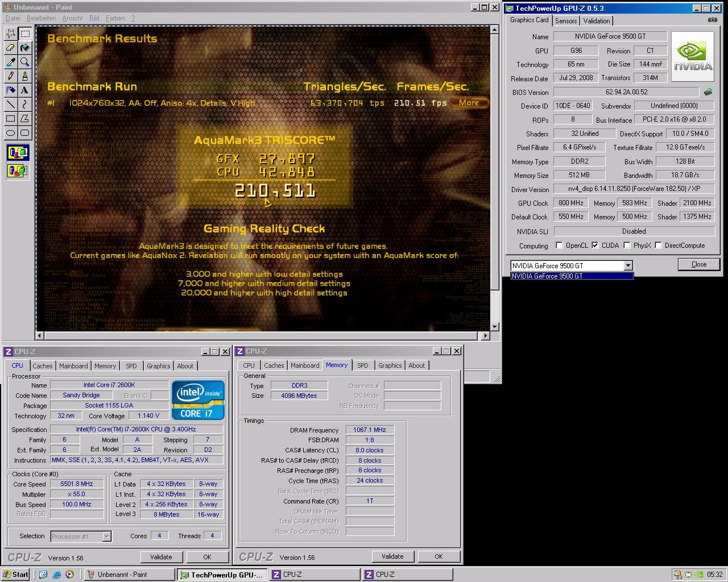The image size is (728, 582).
Task: Open the GPU selector dropdown arrow in GPU-Z
Action: 628,265
